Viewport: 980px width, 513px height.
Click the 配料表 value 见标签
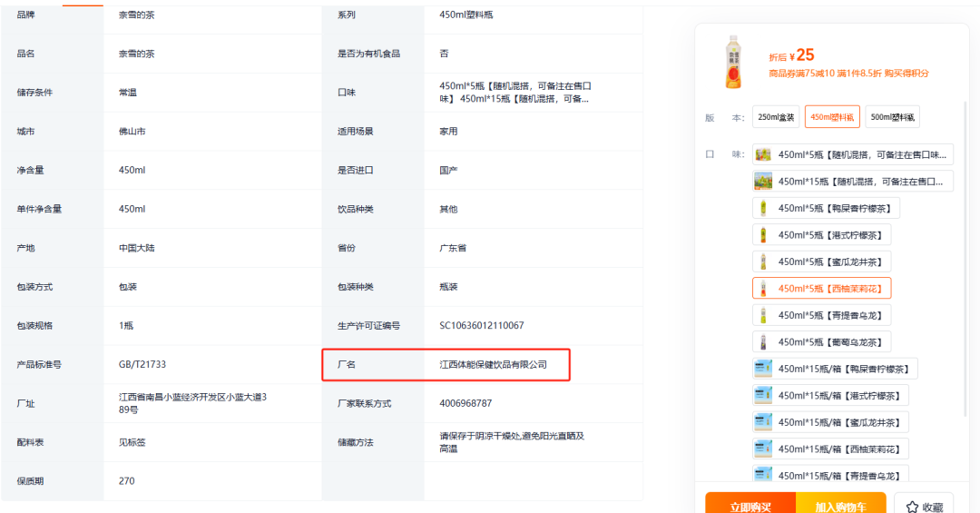[x=132, y=442]
